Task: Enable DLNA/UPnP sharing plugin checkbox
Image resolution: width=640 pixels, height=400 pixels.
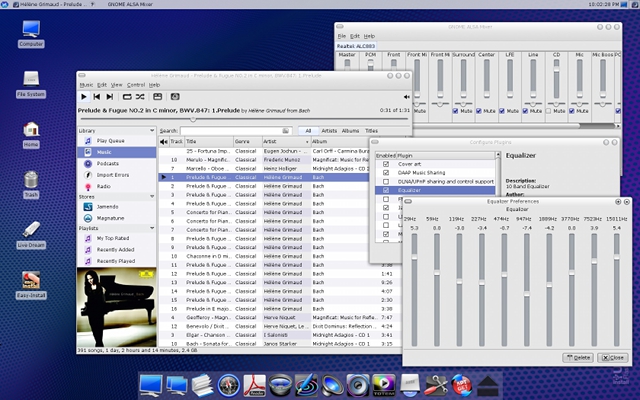Action: tap(386, 182)
